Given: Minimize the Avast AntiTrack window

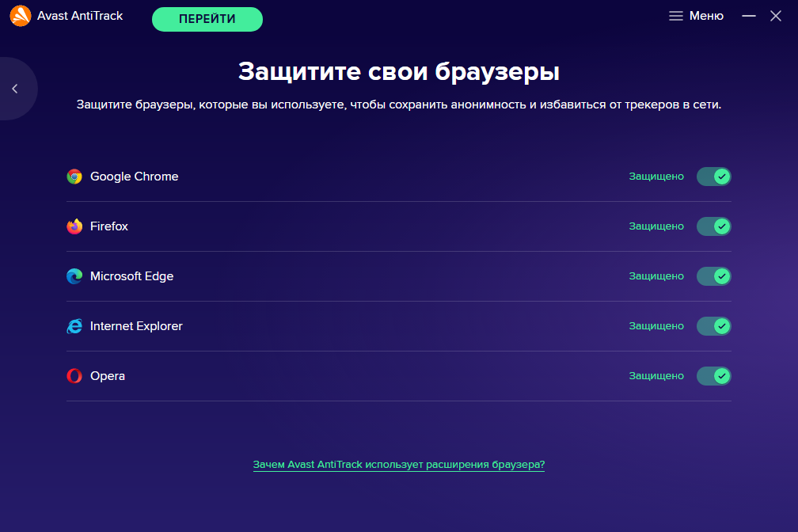Looking at the screenshot, I should (x=749, y=16).
